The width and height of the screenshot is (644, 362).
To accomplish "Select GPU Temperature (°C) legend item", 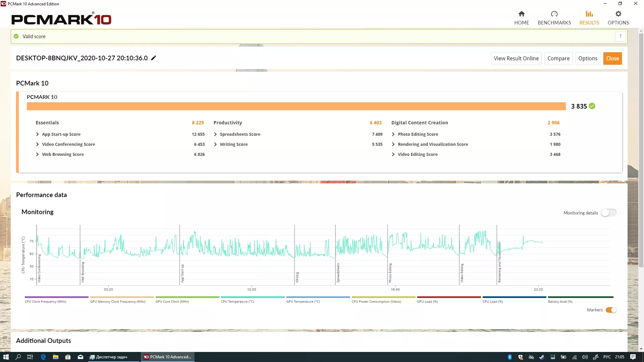I will pyautogui.click(x=318, y=299).
